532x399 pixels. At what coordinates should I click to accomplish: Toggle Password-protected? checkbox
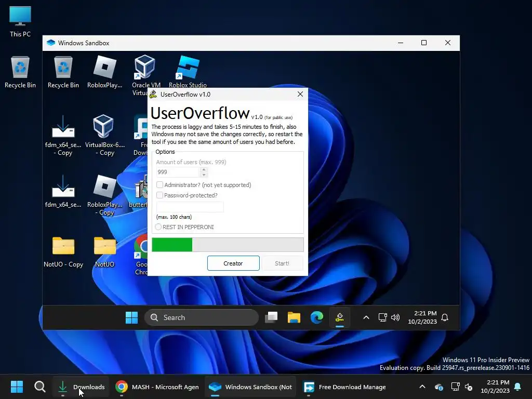[x=160, y=195]
